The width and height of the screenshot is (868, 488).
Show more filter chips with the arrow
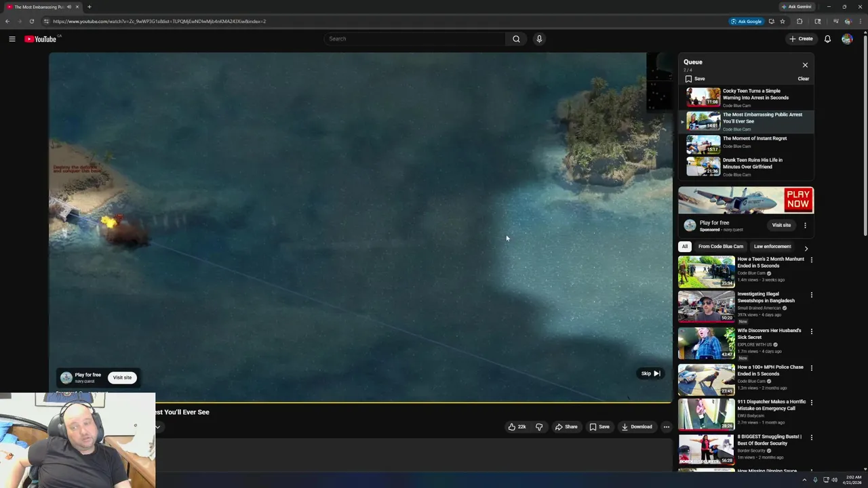point(806,248)
